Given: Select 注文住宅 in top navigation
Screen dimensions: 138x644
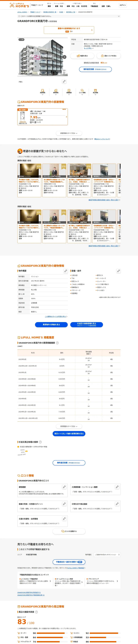Looking at the screenshot, I should click(84, 6).
